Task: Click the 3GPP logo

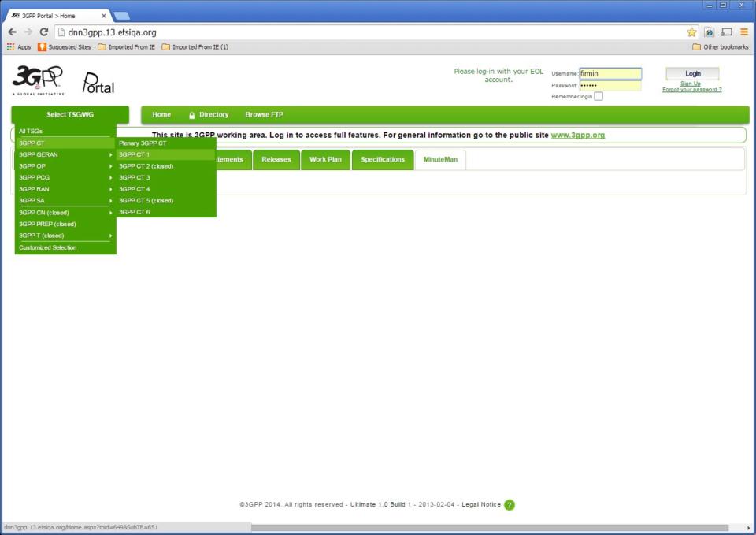Action: [38, 80]
